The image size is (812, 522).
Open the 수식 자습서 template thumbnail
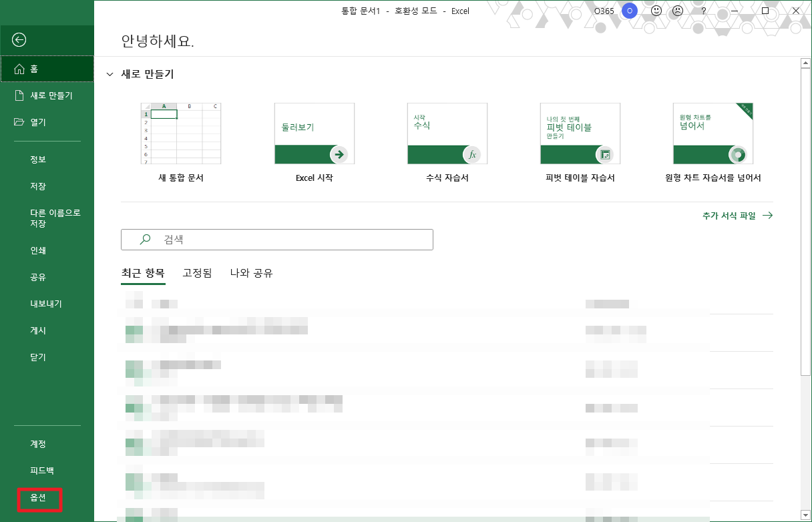tap(447, 134)
